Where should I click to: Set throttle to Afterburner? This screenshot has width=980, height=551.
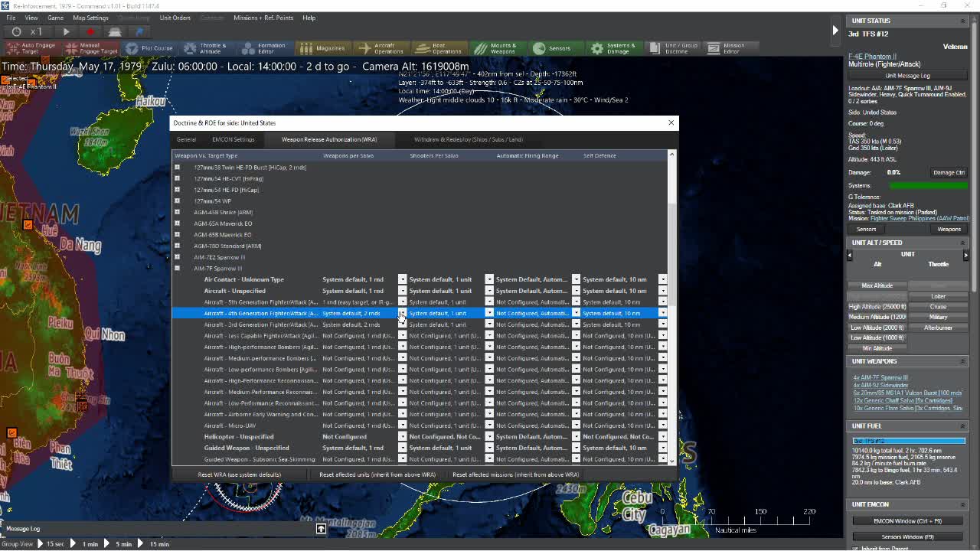pyautogui.click(x=938, y=328)
